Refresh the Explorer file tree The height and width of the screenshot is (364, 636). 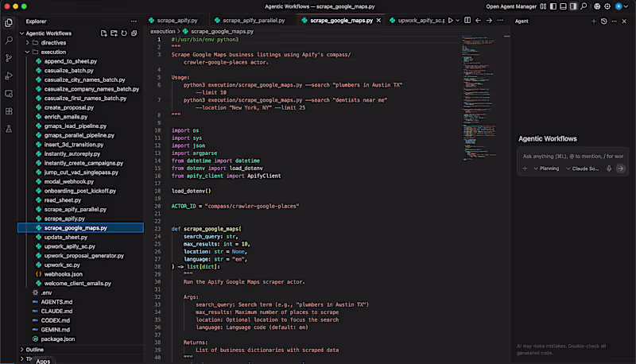[123, 33]
